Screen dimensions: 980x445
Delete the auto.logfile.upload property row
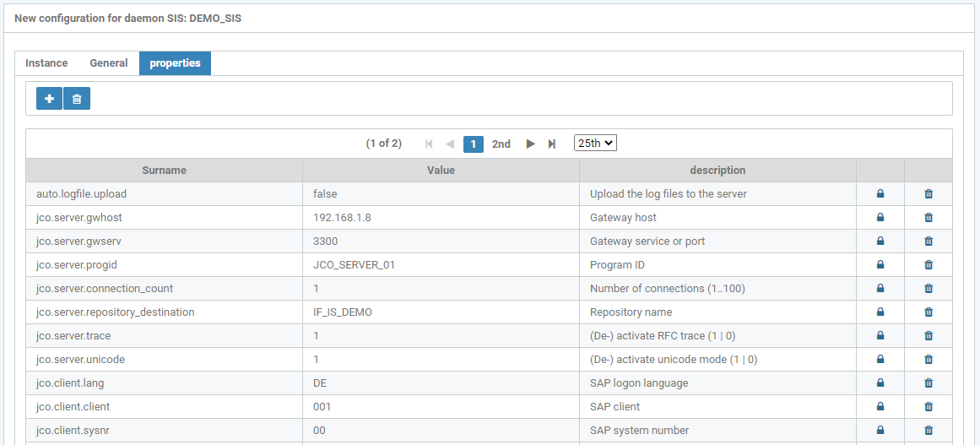tap(929, 194)
